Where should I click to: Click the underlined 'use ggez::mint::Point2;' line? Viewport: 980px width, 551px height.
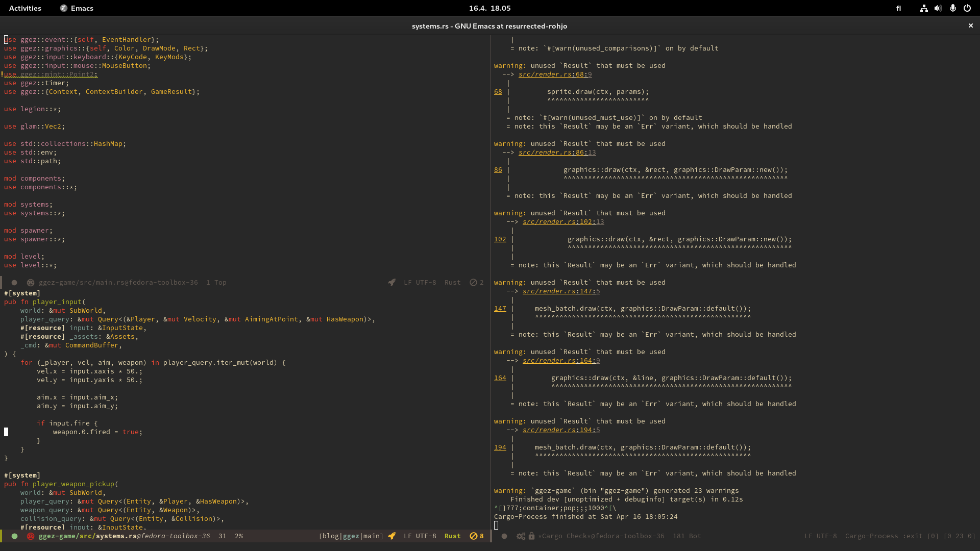coord(51,74)
